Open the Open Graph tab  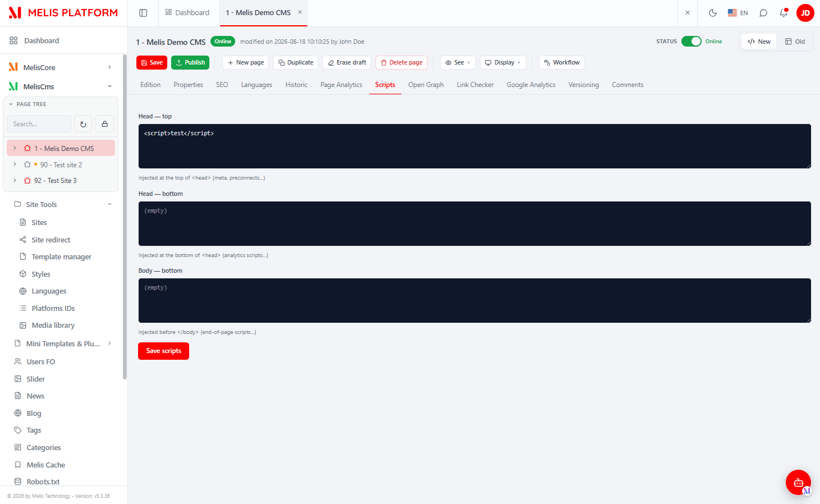(x=426, y=85)
